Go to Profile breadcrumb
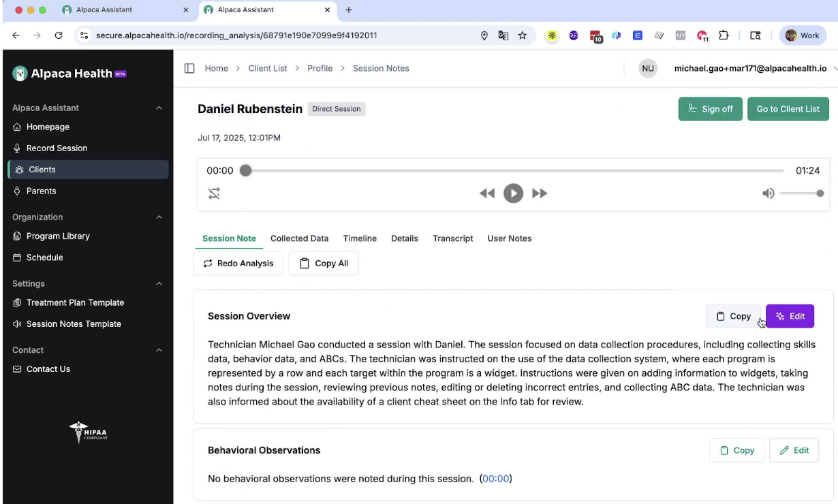Viewport: 838px width, 504px height. pyautogui.click(x=320, y=68)
